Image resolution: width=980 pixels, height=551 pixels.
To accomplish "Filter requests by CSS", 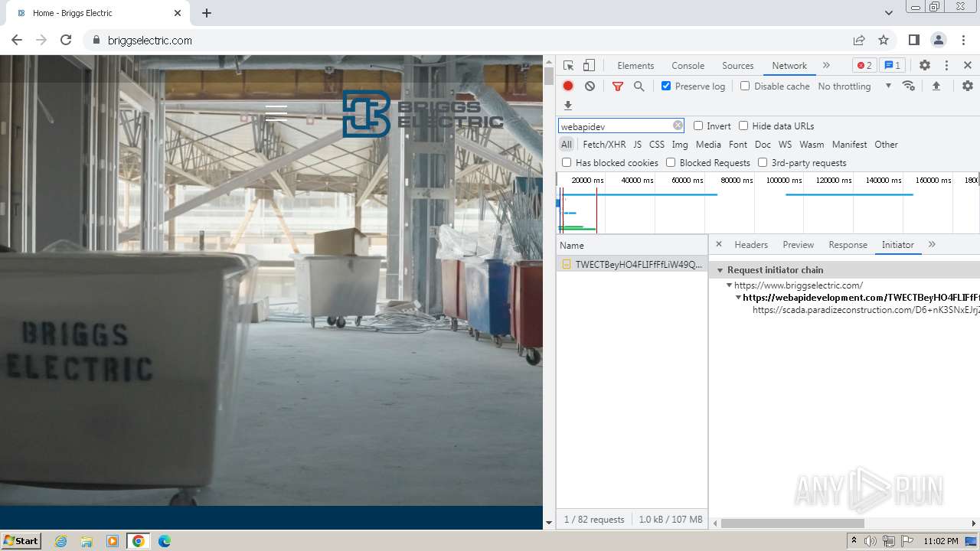I will (x=657, y=144).
